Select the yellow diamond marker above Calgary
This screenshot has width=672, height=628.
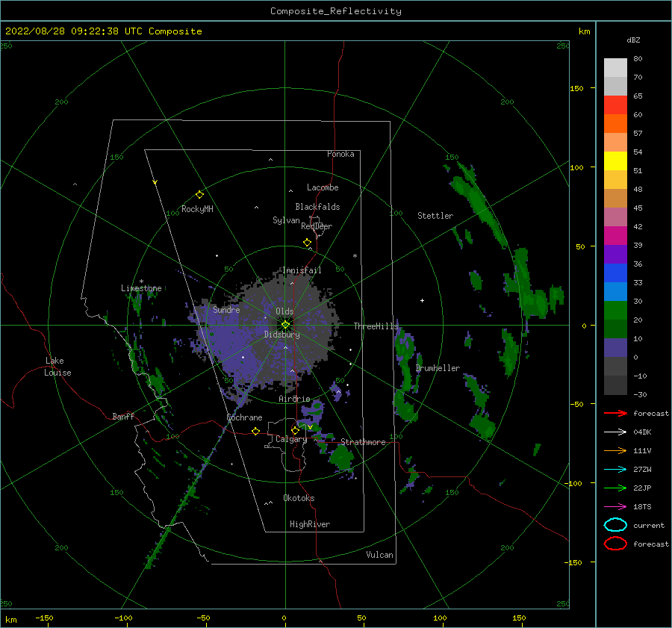point(295,430)
